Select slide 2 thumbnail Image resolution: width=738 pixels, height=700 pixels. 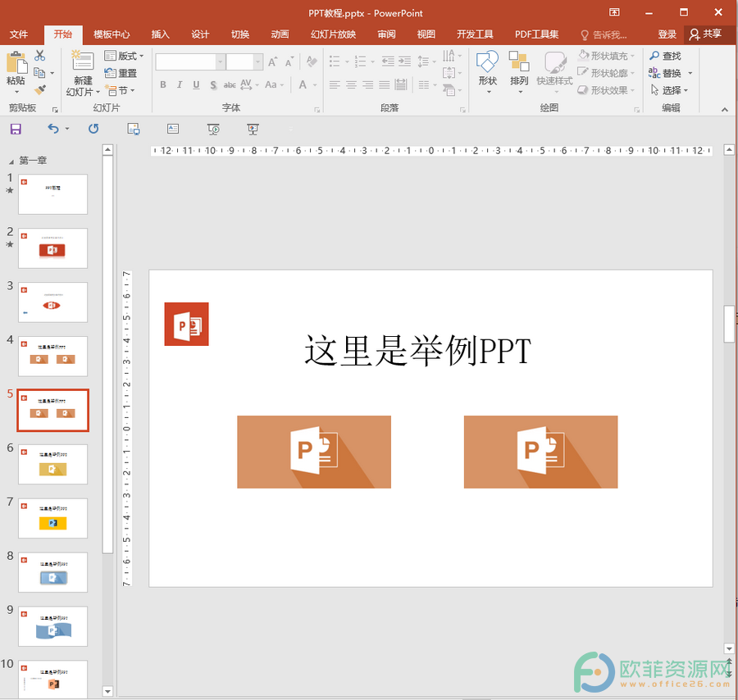point(52,248)
